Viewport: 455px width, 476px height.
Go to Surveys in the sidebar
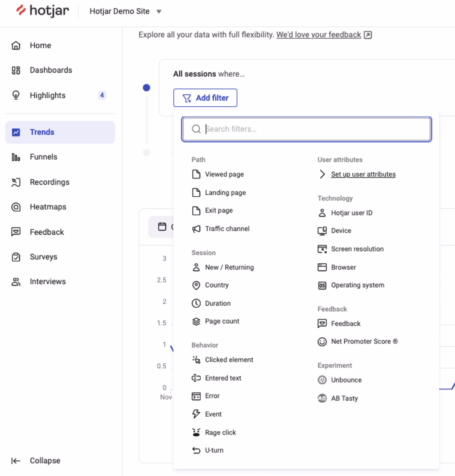tap(43, 257)
